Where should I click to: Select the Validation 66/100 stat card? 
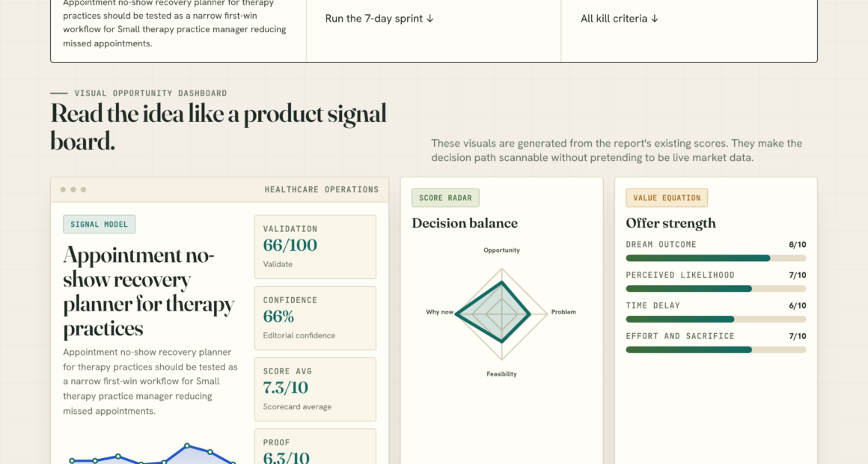315,247
